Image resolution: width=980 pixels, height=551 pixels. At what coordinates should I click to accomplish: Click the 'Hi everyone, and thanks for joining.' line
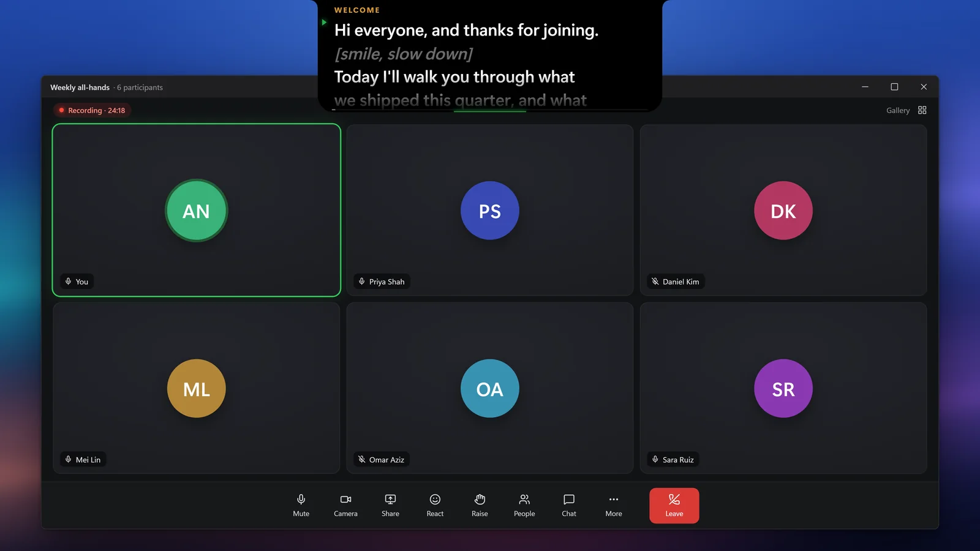466,30
